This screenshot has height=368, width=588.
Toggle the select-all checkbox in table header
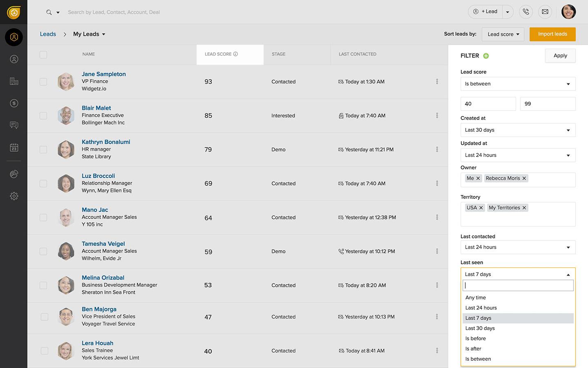point(43,54)
